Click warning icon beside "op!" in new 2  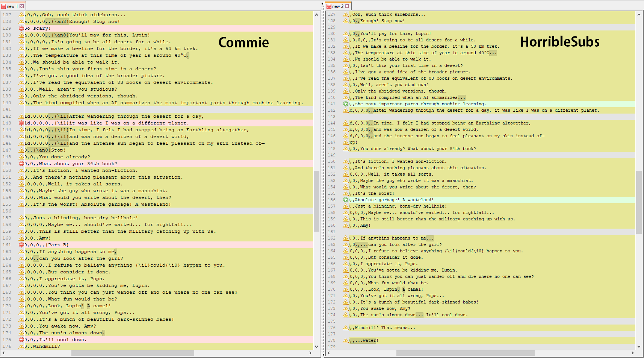point(346,142)
